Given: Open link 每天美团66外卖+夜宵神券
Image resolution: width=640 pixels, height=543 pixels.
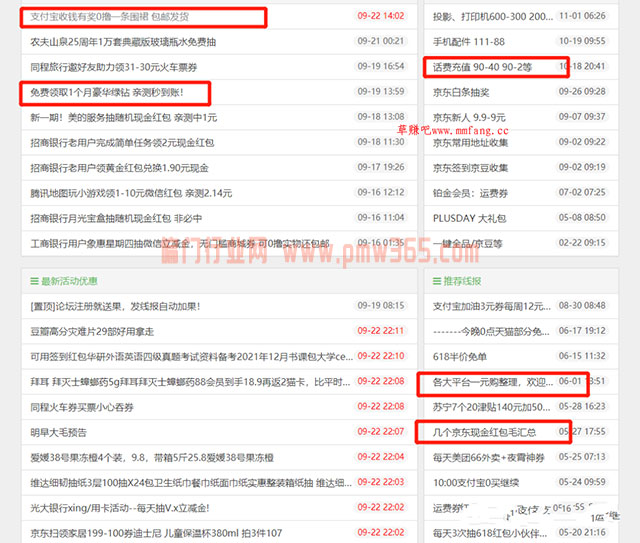Looking at the screenshot, I should point(489,458).
